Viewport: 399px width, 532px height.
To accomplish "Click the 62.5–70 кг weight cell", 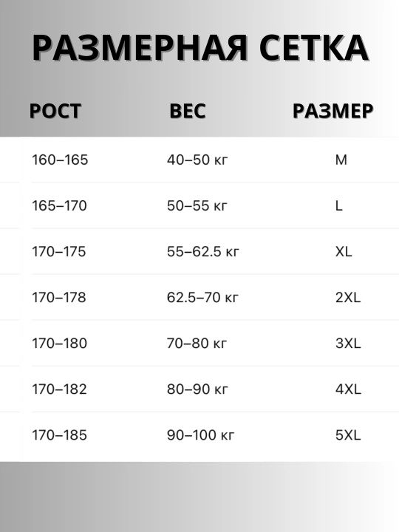I will (x=202, y=298).
